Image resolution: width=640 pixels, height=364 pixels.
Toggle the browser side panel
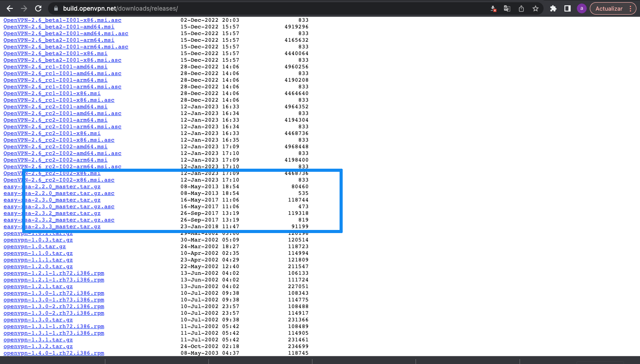[568, 8]
